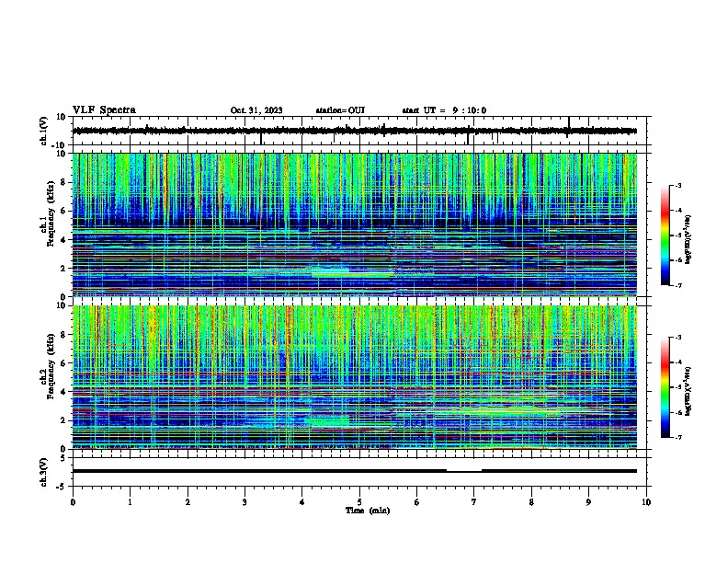Click the "VLF Spectra" plot title
This screenshot has height=563, width=728.
click(104, 110)
